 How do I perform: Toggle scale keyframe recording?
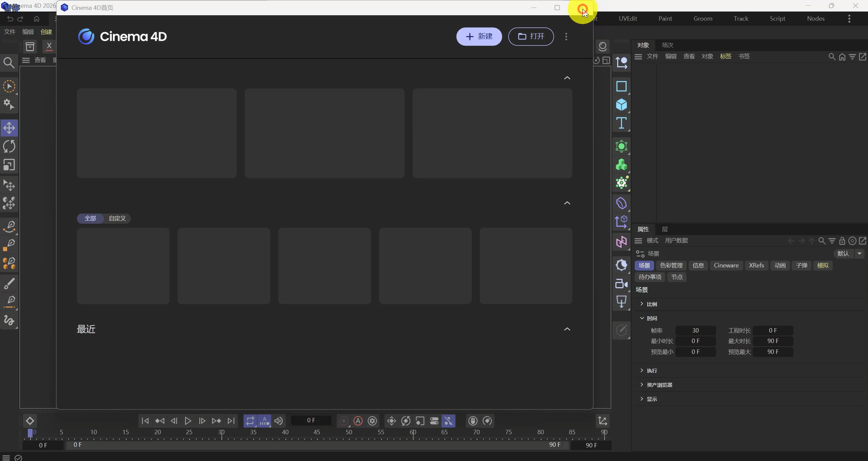click(420, 421)
